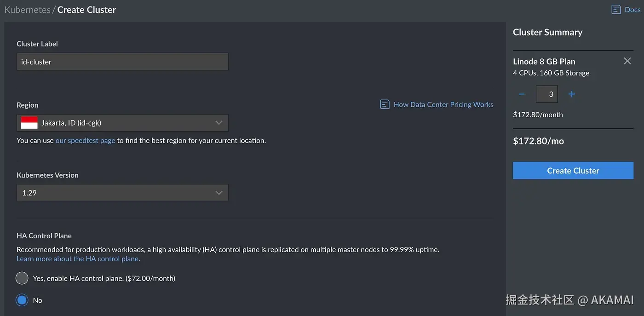The width and height of the screenshot is (644, 316).
Task: Expand the Region dropdown chevron
Action: (219, 123)
